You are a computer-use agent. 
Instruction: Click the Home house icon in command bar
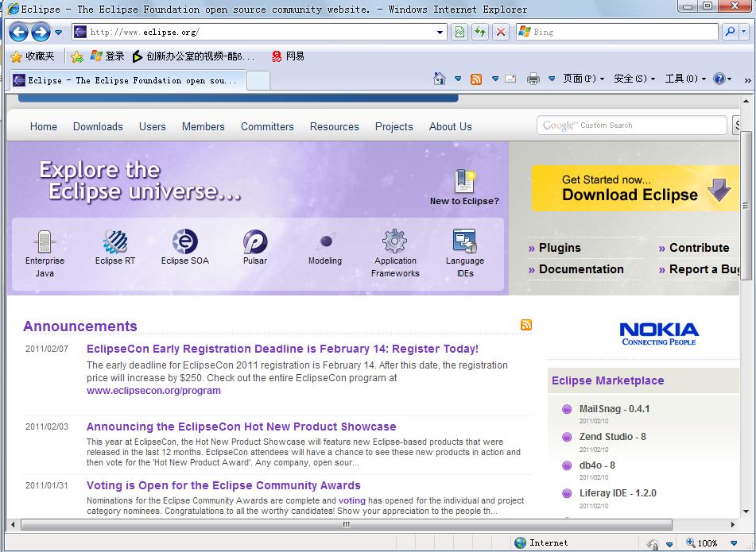[x=440, y=79]
